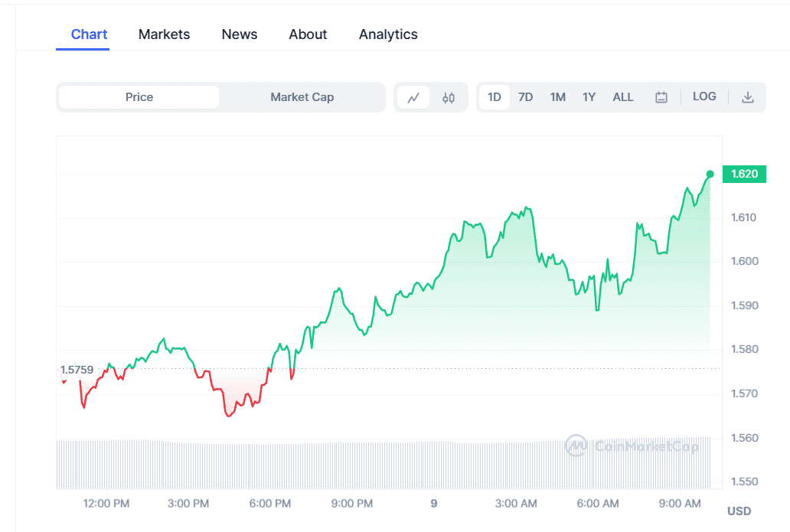Select the Chart tab

pos(89,34)
